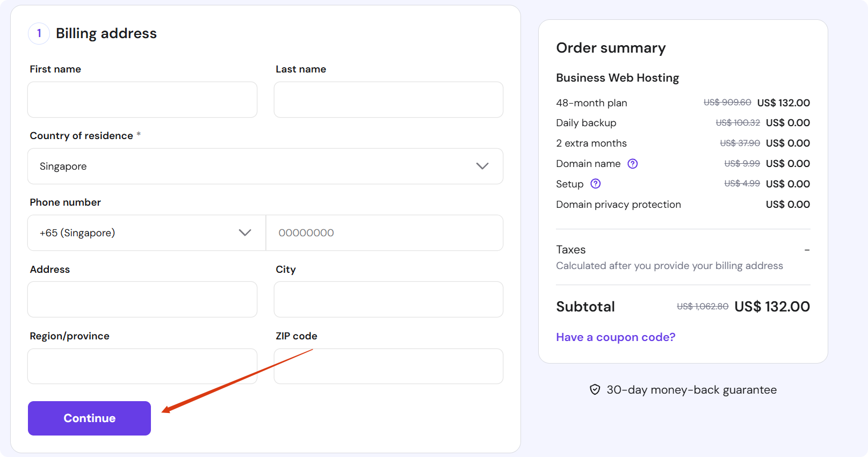Click the Address text field

pyautogui.click(x=142, y=300)
